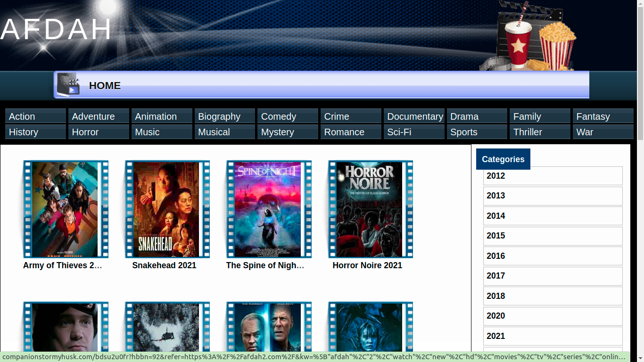Image resolution: width=644 pixels, height=362 pixels.
Task: Browse the Horror genre
Action: tap(99, 132)
